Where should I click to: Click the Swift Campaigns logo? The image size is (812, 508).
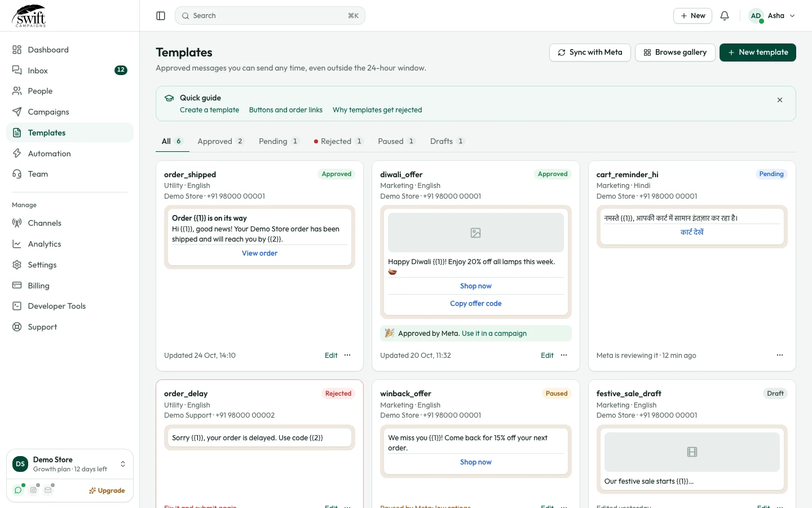29,16
